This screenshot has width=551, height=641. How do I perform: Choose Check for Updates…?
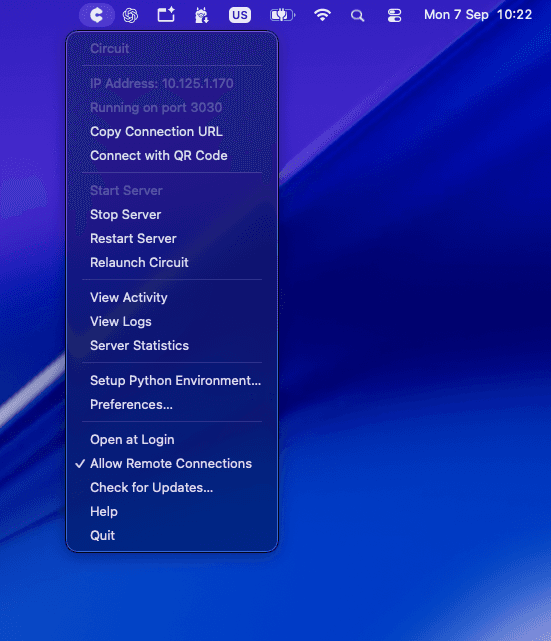click(x=172, y=488)
